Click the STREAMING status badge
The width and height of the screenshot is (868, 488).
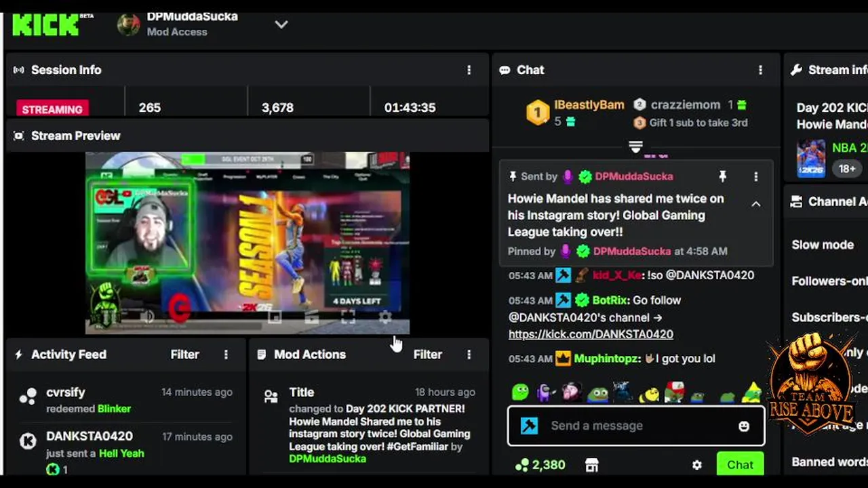point(52,109)
